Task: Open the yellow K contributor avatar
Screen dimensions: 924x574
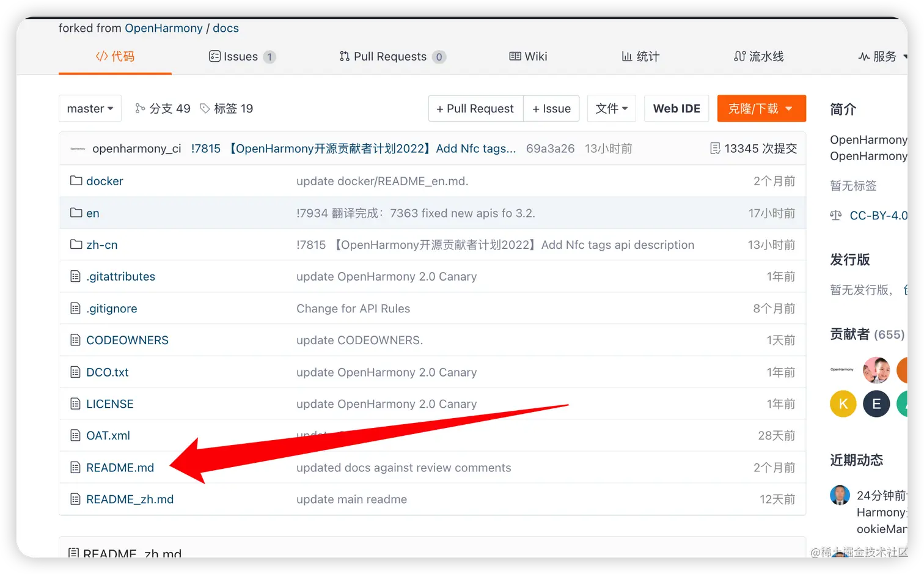Action: [843, 403]
